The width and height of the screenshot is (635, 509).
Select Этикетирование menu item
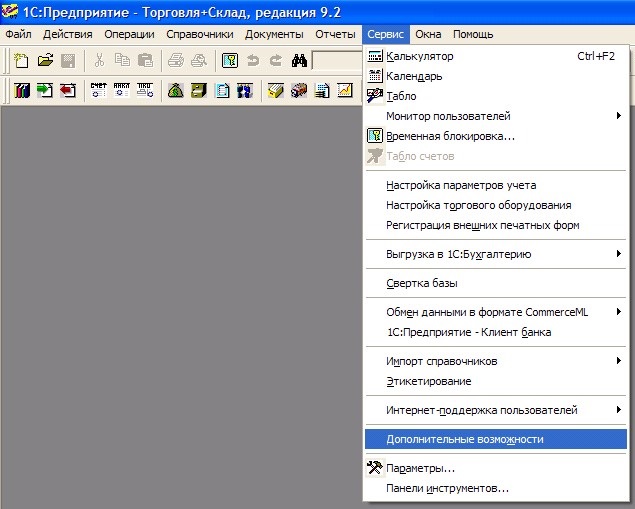pyautogui.click(x=496, y=381)
